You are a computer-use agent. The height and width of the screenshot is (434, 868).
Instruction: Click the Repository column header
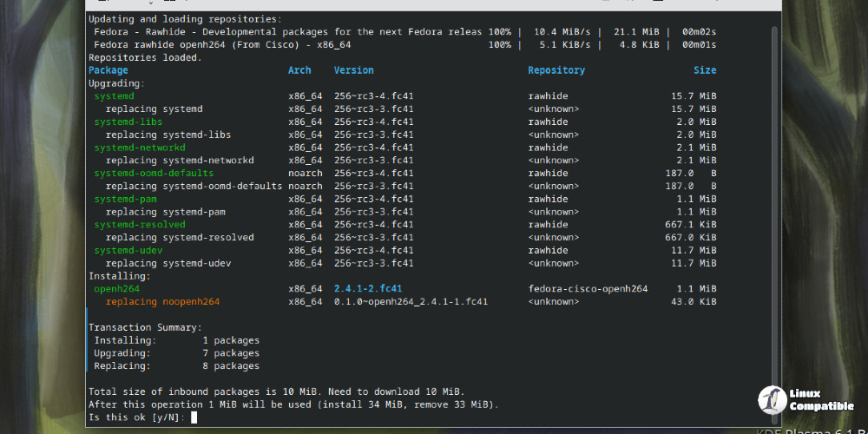pyautogui.click(x=556, y=70)
